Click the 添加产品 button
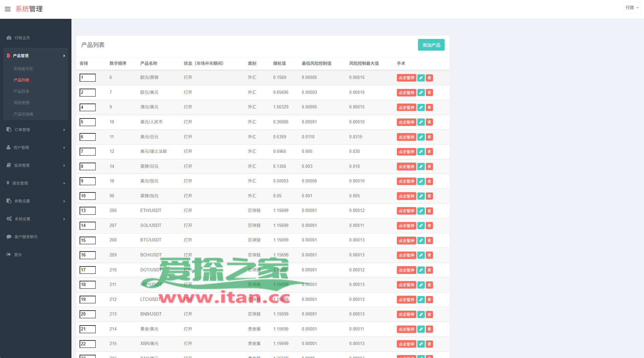644x358 pixels. pyautogui.click(x=431, y=45)
